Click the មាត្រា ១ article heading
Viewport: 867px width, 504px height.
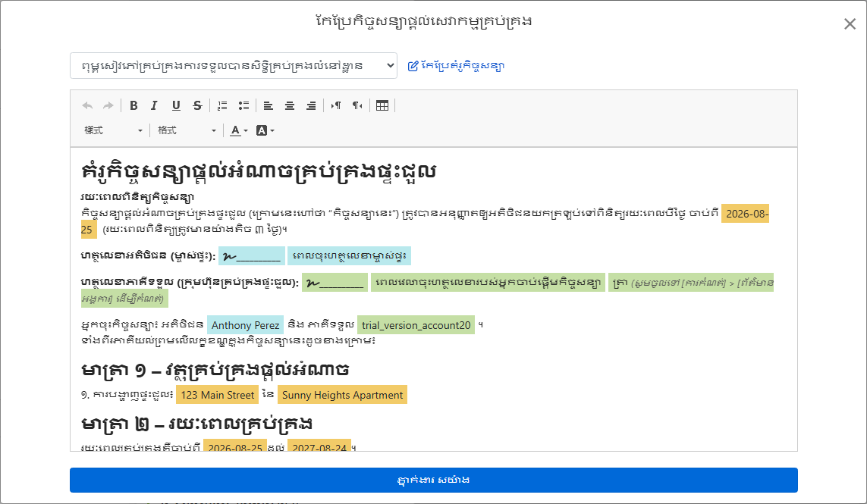tap(215, 369)
